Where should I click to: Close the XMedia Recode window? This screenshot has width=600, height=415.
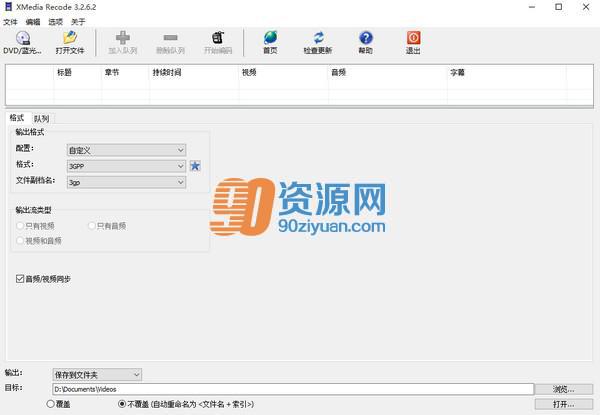[586, 7]
